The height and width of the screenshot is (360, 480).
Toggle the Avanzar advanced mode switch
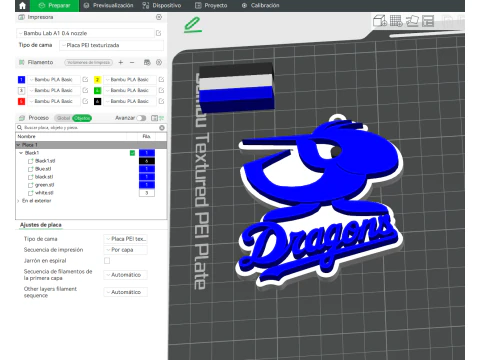[141, 118]
